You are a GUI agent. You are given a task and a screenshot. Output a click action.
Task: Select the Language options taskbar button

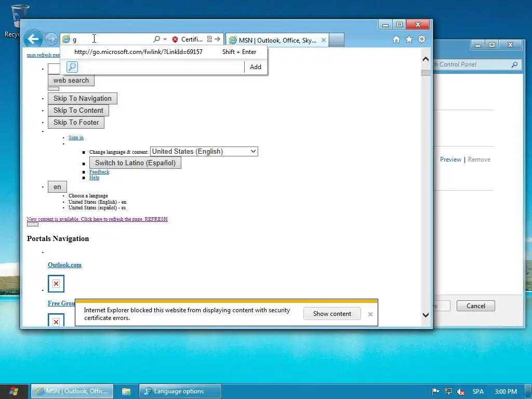pyautogui.click(x=180, y=391)
